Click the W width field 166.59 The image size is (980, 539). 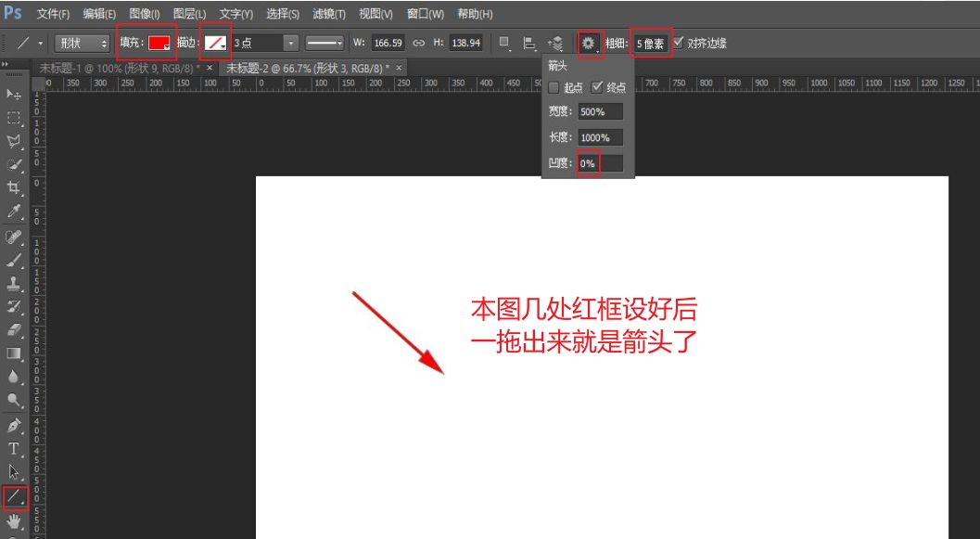pyautogui.click(x=388, y=44)
